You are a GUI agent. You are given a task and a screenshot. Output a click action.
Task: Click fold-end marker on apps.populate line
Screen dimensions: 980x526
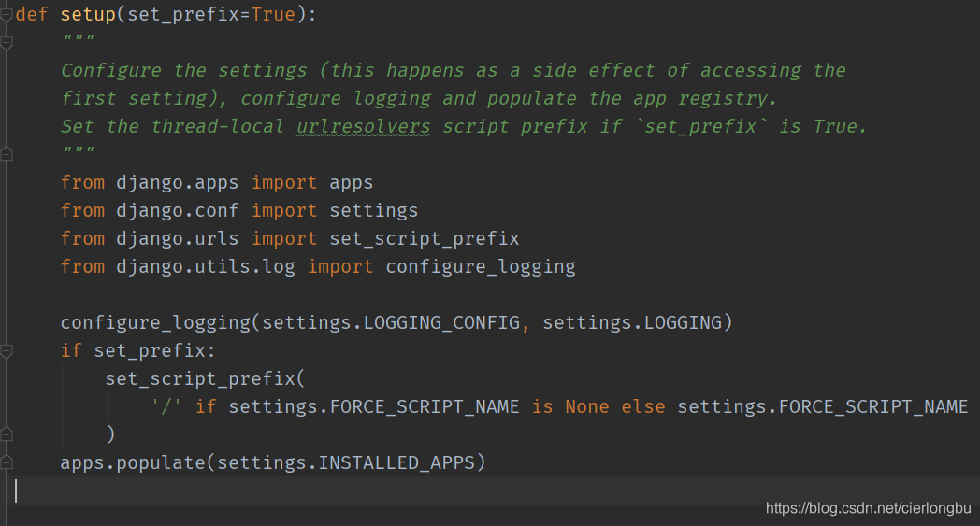[7, 462]
